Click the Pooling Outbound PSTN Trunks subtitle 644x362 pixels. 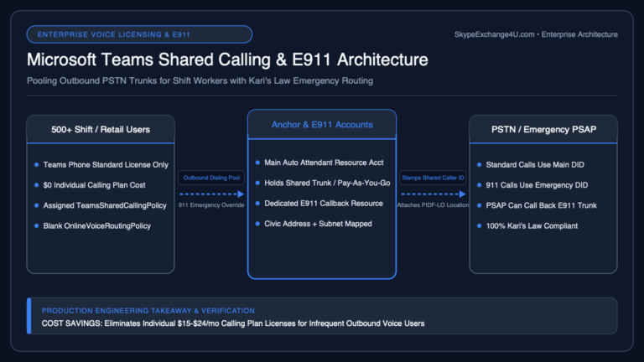[200, 80]
